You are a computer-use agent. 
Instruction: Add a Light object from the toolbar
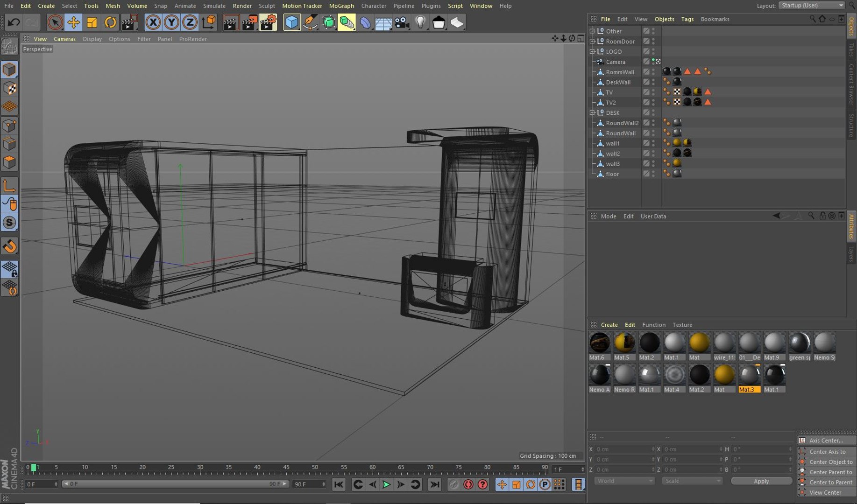pyautogui.click(x=420, y=22)
